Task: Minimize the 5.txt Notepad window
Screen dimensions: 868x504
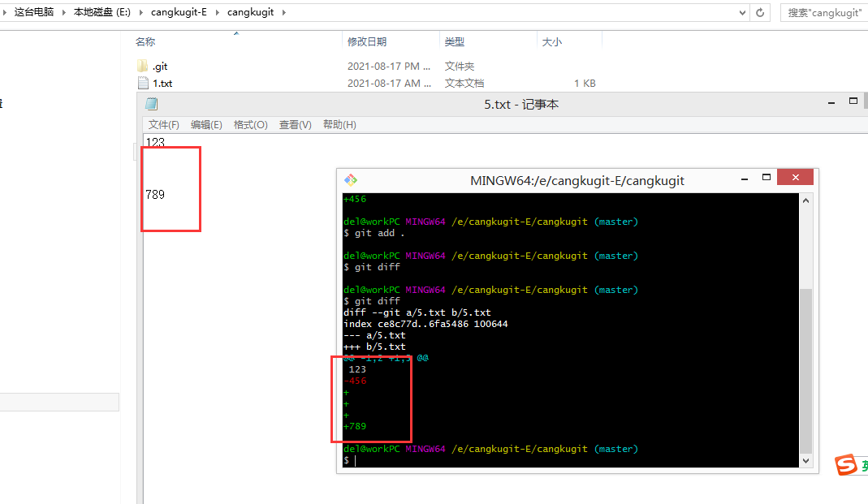Action: click(831, 102)
